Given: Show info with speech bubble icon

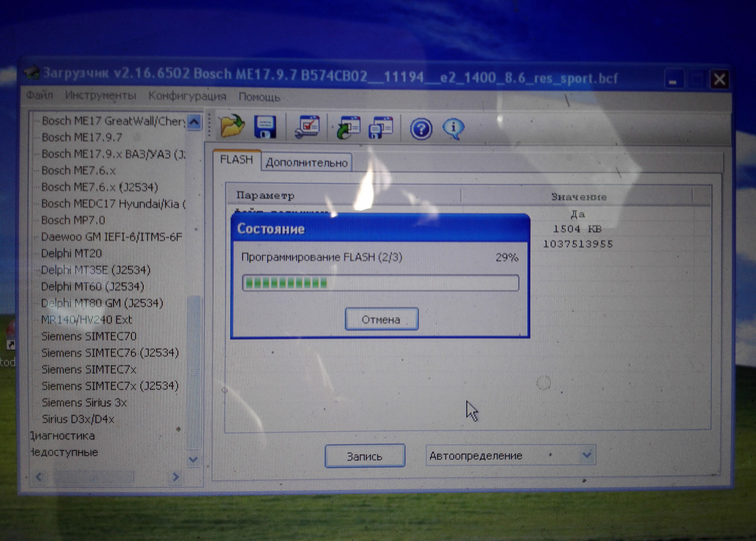Looking at the screenshot, I should [453, 128].
